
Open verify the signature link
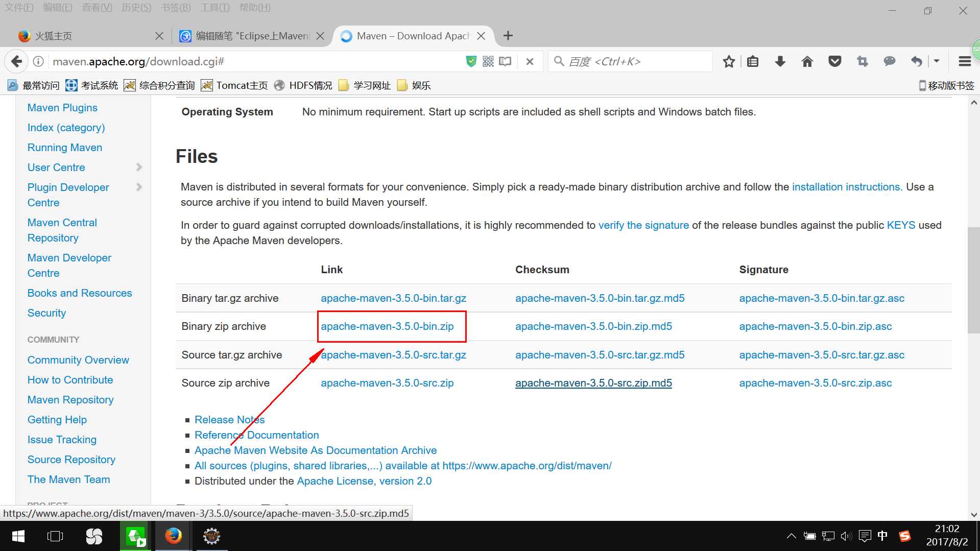click(643, 225)
